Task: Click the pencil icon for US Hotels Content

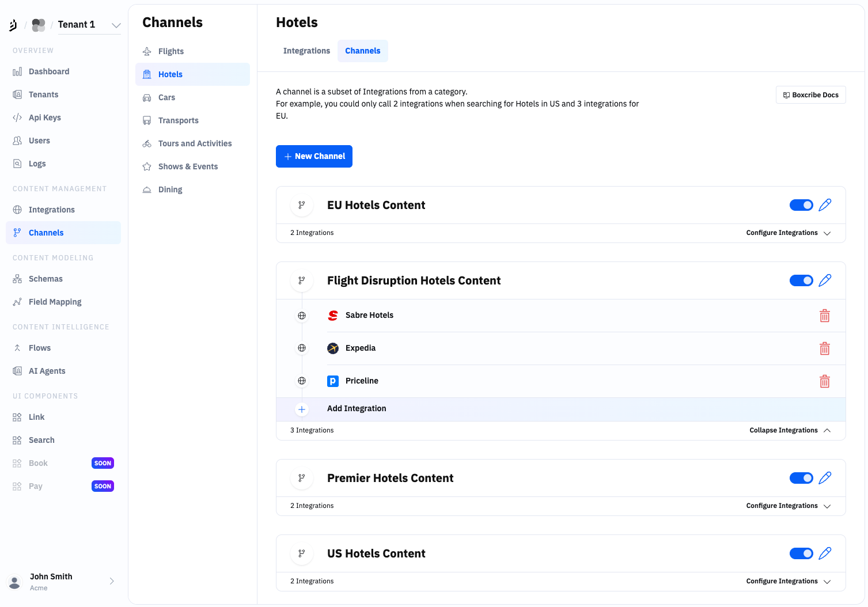Action: click(x=825, y=553)
